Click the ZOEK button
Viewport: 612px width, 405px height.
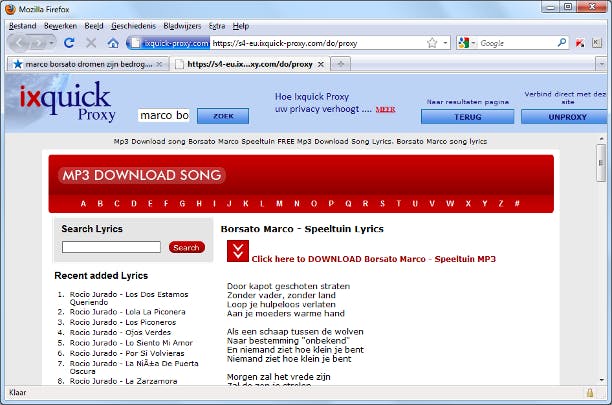(223, 116)
